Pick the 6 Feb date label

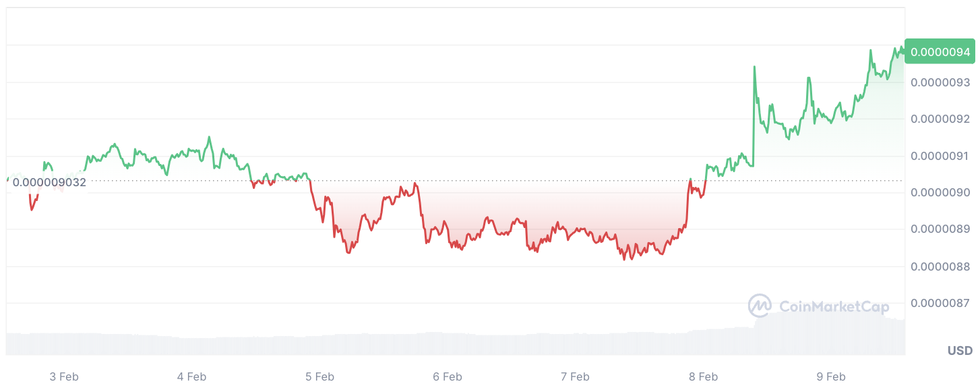tap(447, 377)
